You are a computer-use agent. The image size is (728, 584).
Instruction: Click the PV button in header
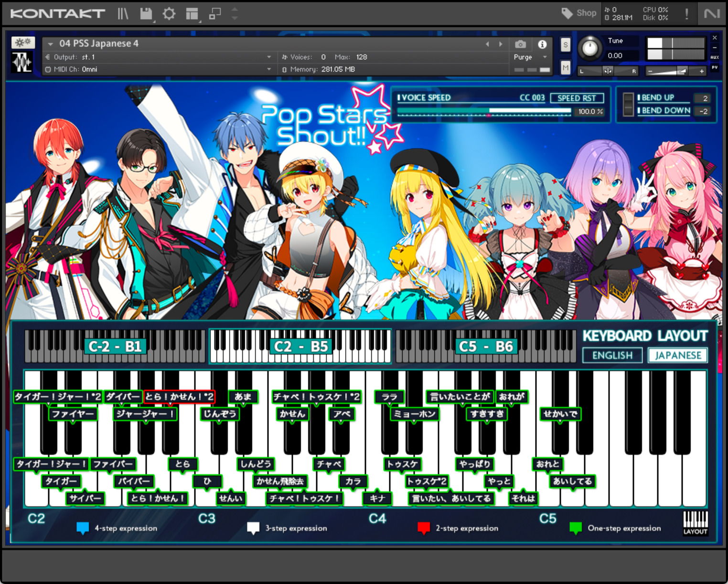[715, 68]
